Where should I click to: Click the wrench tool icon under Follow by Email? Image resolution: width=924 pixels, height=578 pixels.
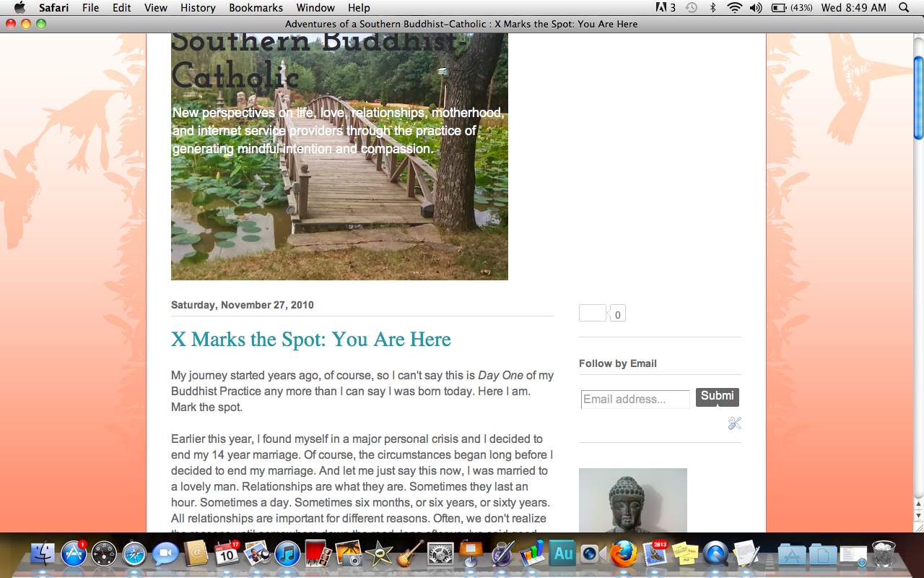click(734, 423)
